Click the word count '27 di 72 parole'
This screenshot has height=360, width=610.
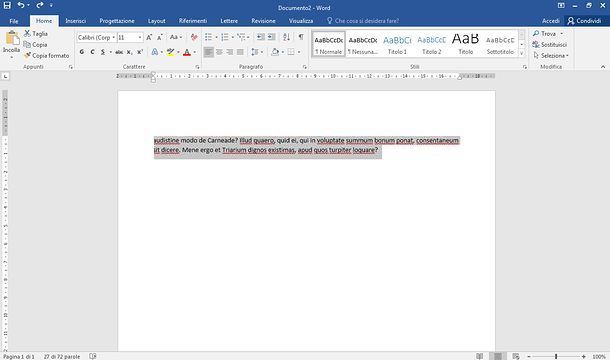coord(62,356)
